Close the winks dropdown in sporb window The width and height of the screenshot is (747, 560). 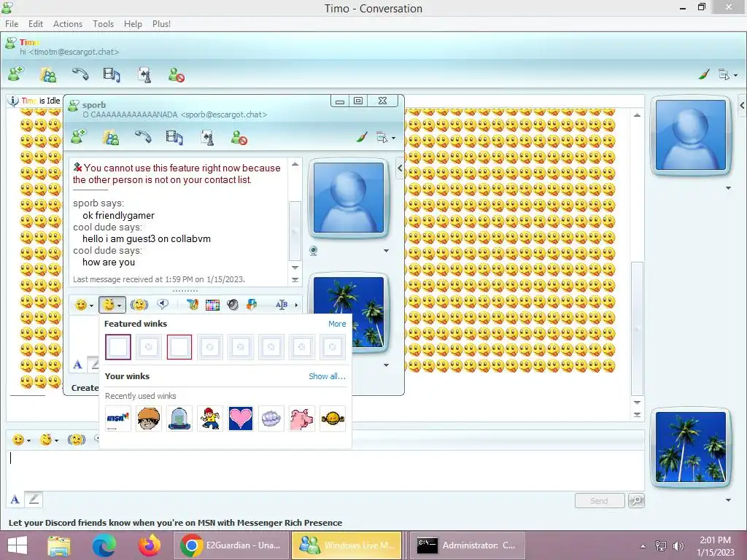tap(112, 305)
